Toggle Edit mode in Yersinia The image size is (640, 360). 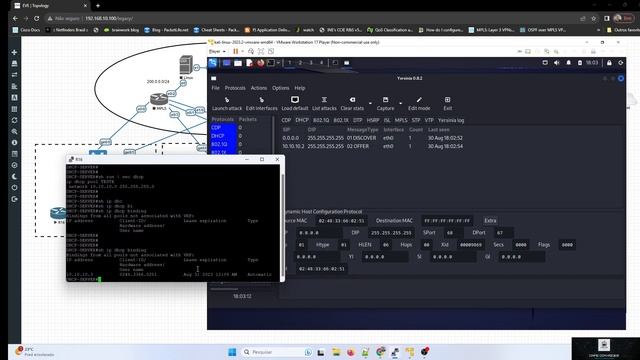tap(419, 104)
